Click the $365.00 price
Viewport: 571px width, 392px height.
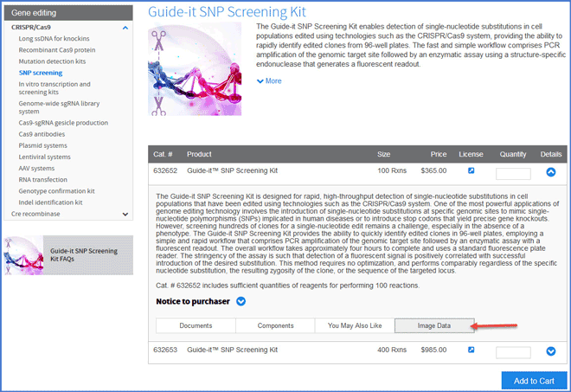click(433, 170)
